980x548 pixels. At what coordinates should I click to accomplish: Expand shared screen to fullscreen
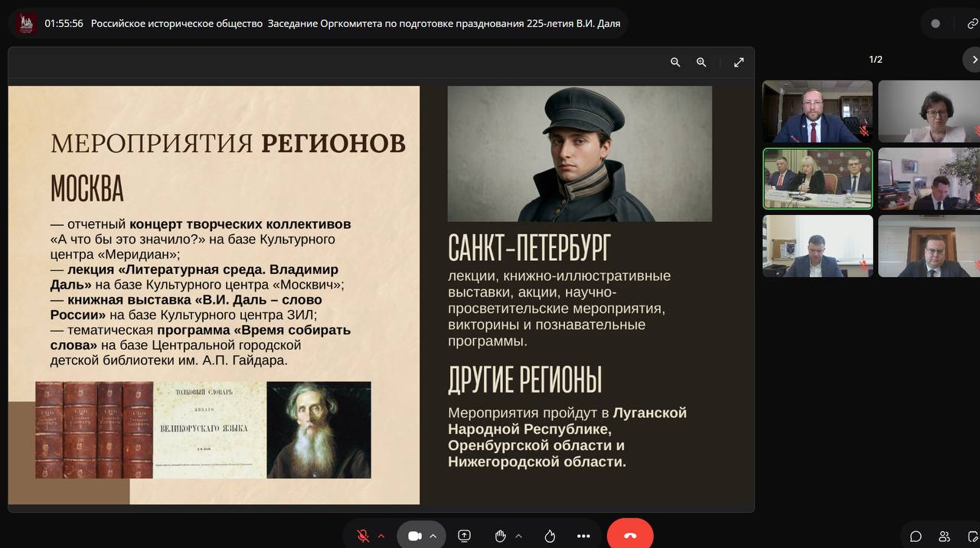739,63
